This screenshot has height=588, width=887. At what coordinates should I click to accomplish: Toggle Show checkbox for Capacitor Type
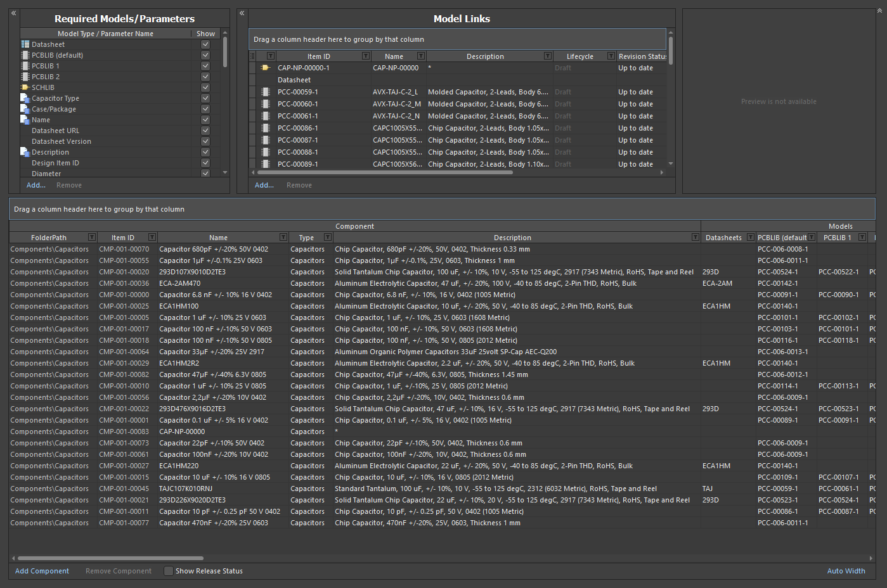point(205,98)
